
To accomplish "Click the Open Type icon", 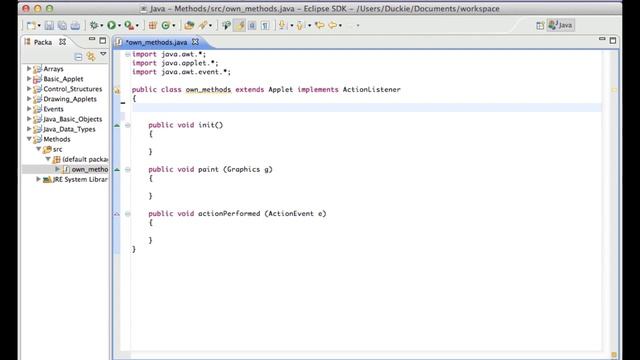I will tap(189, 25).
